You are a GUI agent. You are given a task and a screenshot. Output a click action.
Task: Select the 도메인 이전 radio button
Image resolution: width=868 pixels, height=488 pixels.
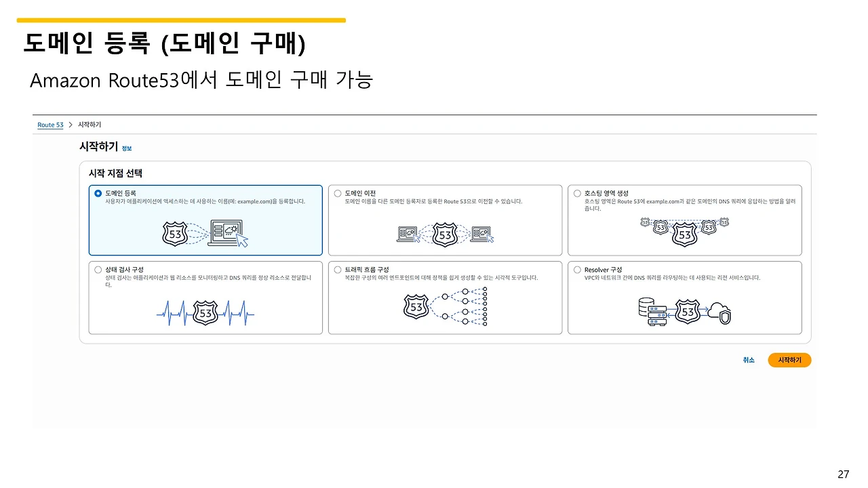point(337,193)
